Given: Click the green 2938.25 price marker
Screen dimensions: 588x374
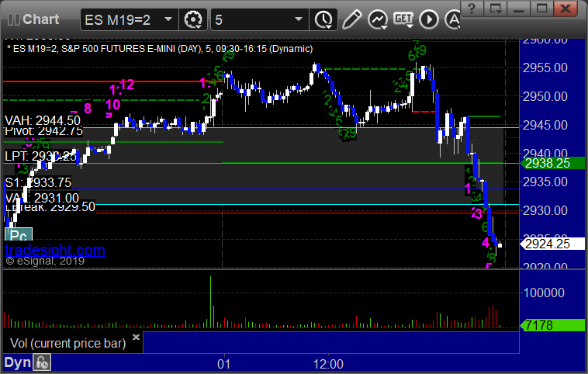Looking at the screenshot, I should coord(552,163).
